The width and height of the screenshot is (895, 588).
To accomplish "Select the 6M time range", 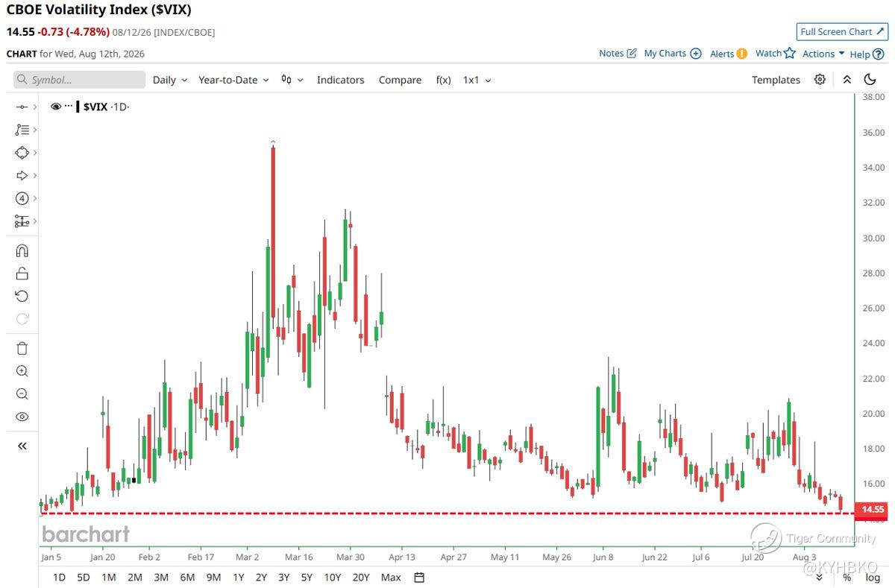I will (187, 577).
